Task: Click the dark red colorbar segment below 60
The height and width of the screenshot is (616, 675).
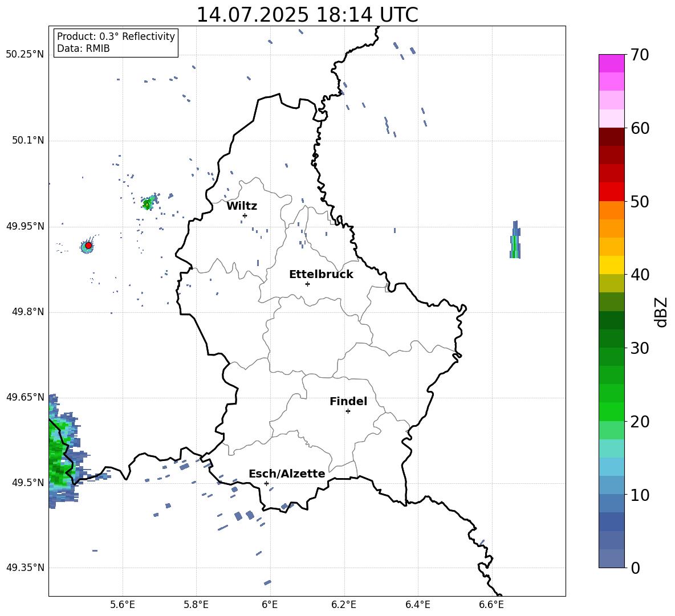Action: pos(612,137)
